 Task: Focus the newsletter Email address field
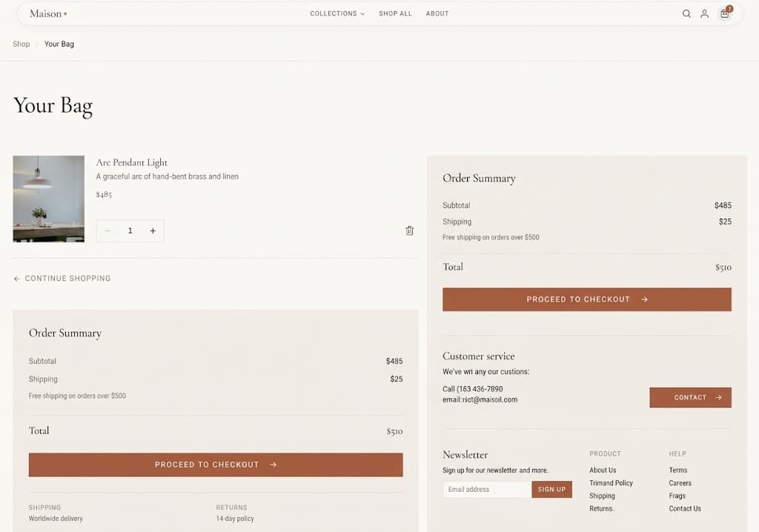tap(487, 490)
